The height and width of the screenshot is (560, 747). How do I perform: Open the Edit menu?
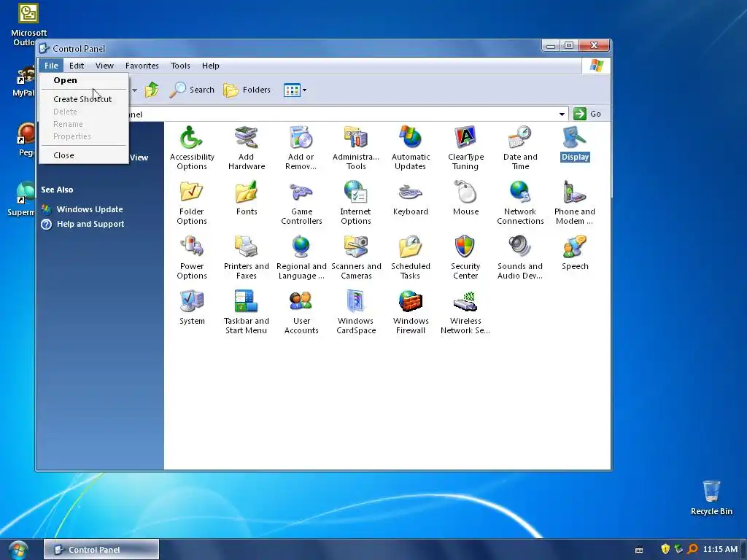[76, 66]
